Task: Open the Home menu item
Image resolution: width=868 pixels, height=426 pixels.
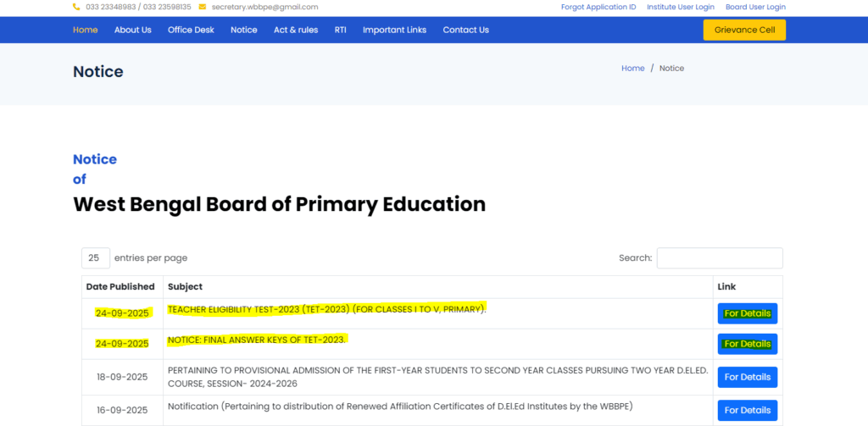Action: coord(86,30)
